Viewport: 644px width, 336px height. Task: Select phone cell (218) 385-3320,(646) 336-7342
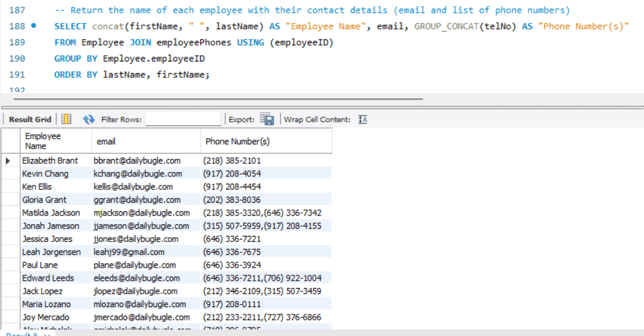[x=266, y=213]
